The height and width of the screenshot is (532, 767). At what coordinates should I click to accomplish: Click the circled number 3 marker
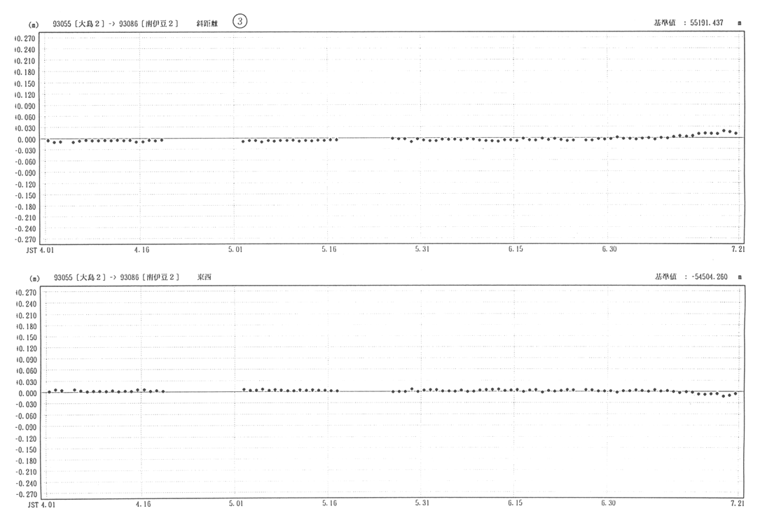240,22
